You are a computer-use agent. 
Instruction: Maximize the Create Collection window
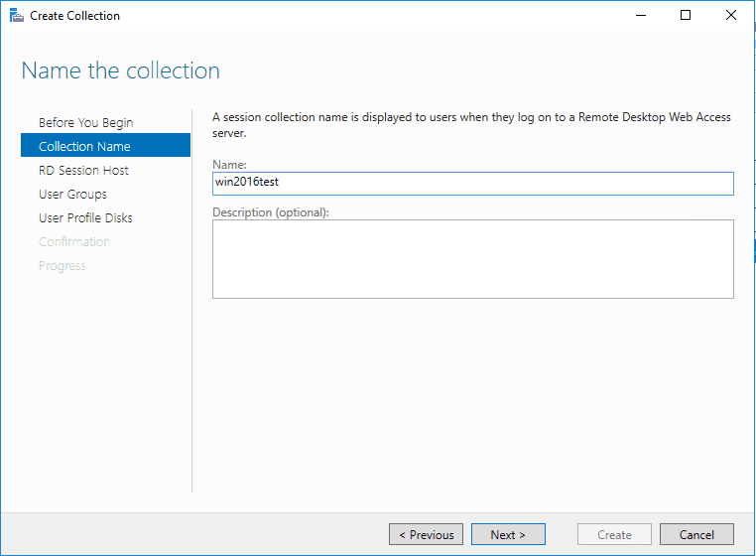tap(686, 16)
